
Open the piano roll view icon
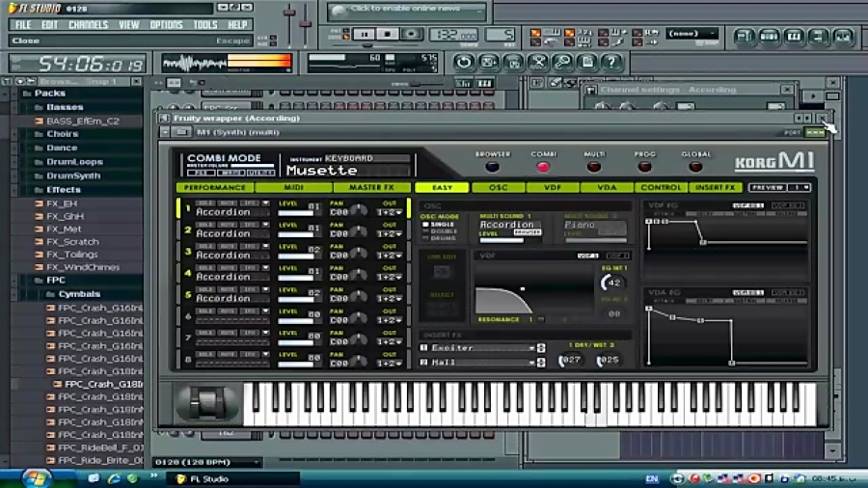tap(794, 37)
